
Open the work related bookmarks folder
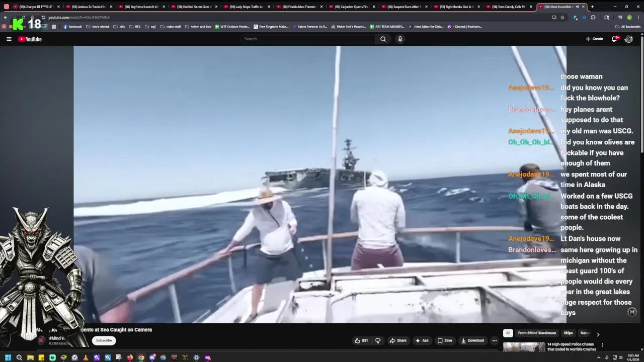pos(98,27)
